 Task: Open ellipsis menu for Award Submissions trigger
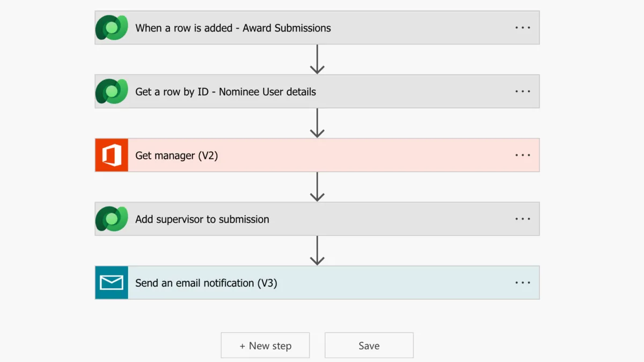(x=523, y=28)
